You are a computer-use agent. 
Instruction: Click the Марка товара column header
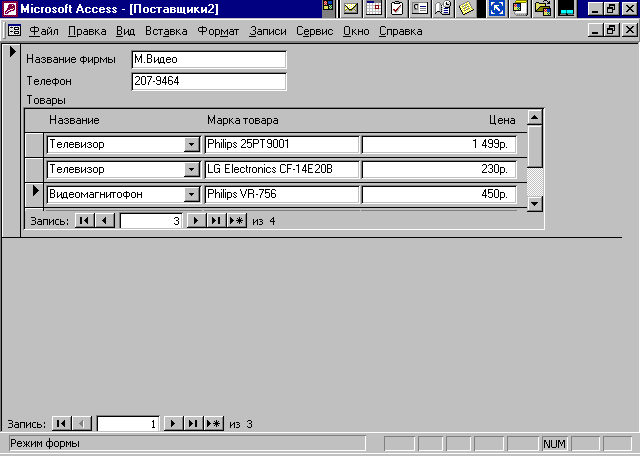pyautogui.click(x=243, y=120)
